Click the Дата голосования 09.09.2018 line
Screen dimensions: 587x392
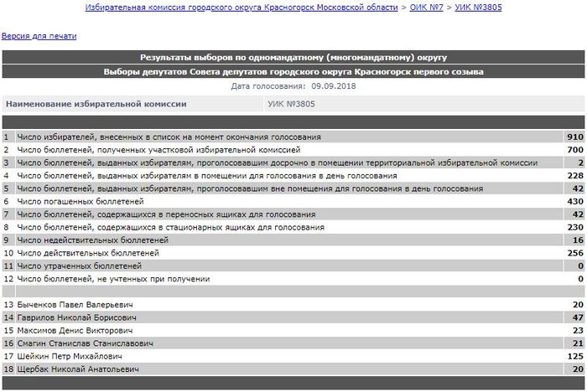tap(293, 86)
